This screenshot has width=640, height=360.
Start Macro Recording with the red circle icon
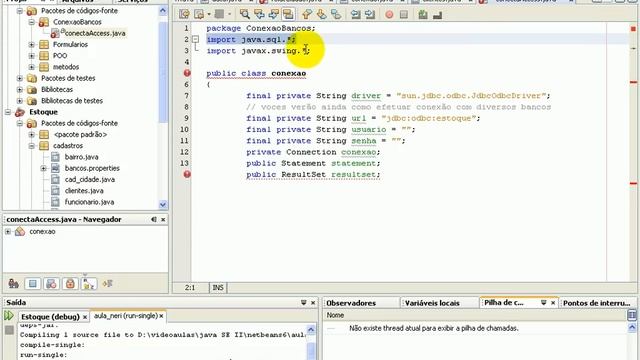coord(389,15)
